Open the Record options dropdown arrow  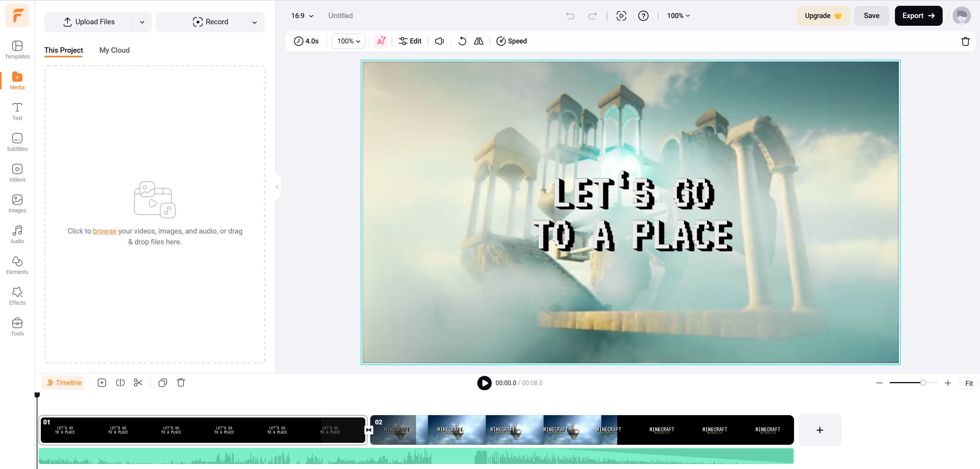(x=254, y=22)
